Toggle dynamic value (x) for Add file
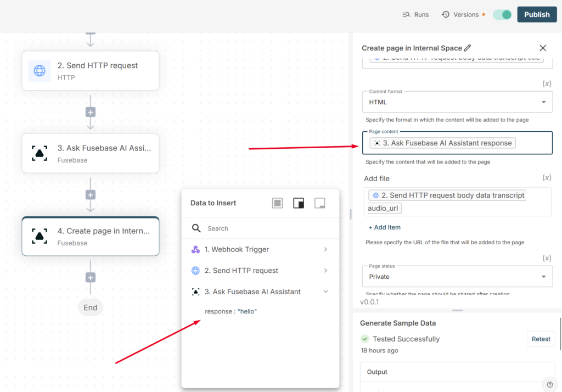This screenshot has height=392, width=562. (547, 177)
